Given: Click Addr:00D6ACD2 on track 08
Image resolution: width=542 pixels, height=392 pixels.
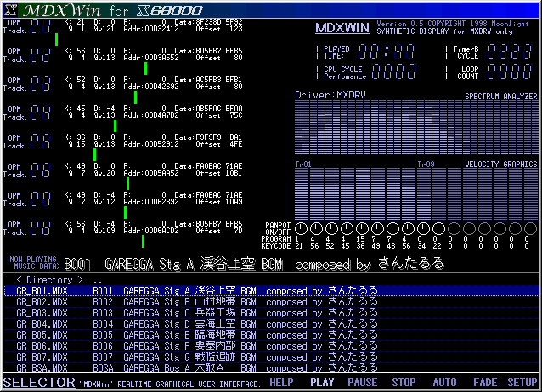Looking at the screenshot, I should [x=151, y=231].
